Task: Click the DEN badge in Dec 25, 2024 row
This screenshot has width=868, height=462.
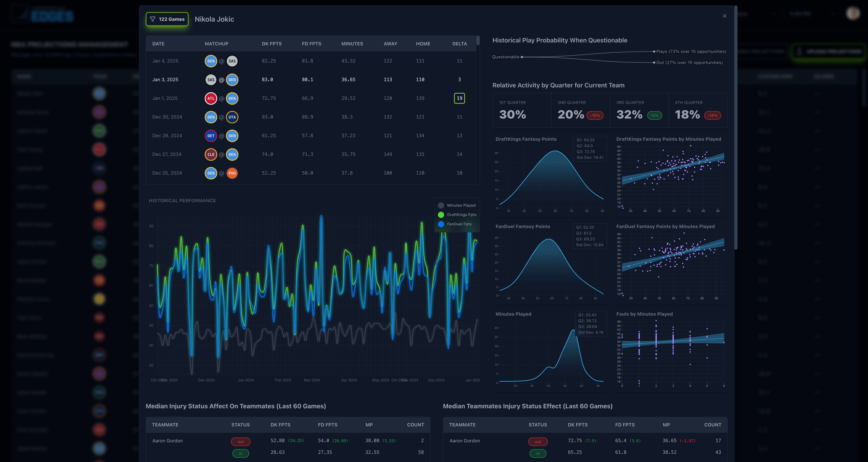Action: tap(211, 173)
